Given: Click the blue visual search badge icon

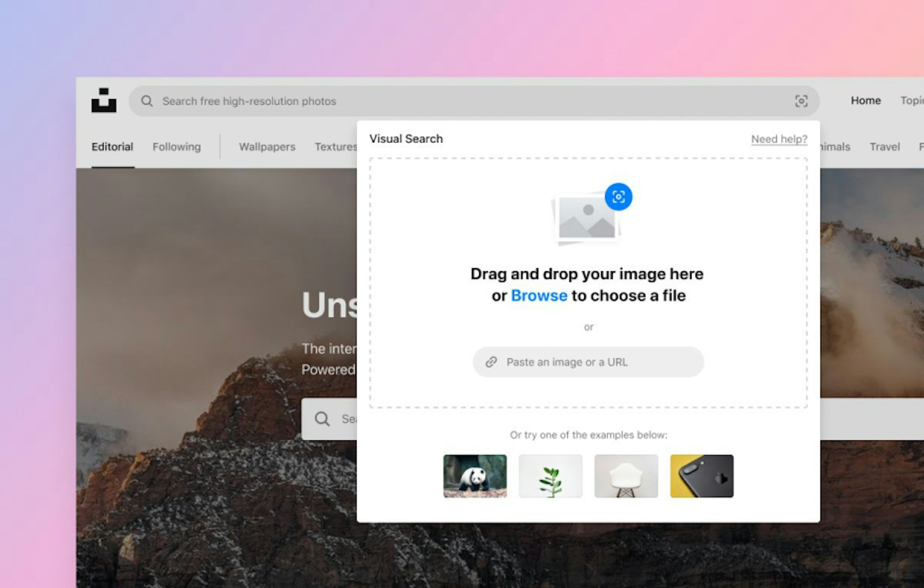Looking at the screenshot, I should tap(618, 197).
